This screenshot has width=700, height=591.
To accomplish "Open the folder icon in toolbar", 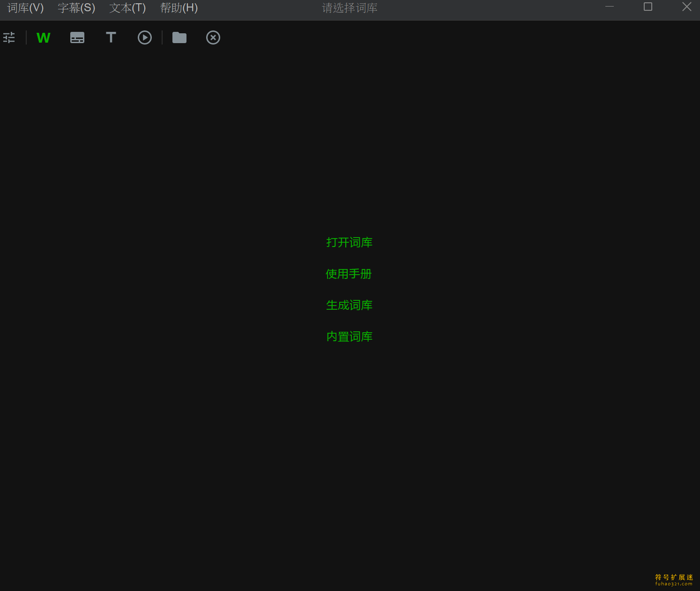I will [x=179, y=37].
